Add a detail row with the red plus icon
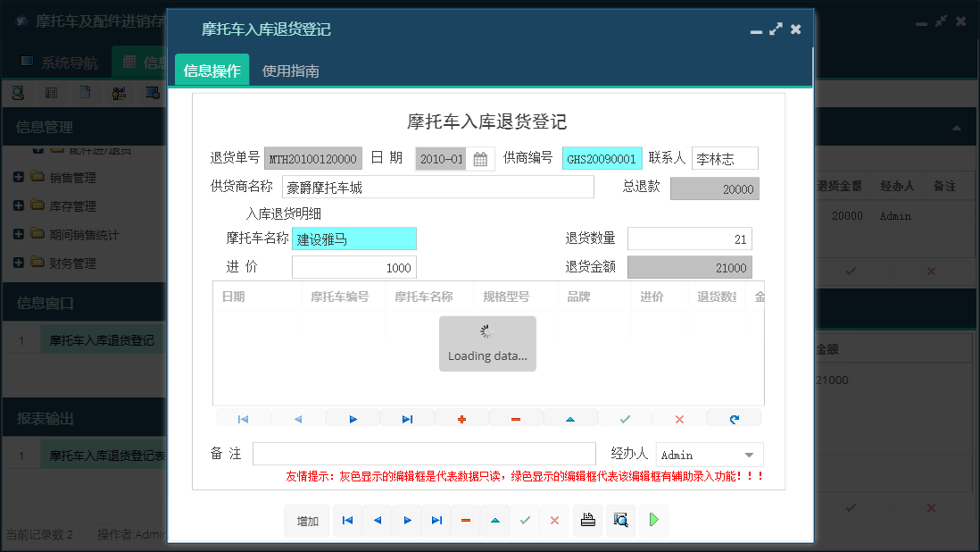Image resolution: width=980 pixels, height=552 pixels. (463, 417)
